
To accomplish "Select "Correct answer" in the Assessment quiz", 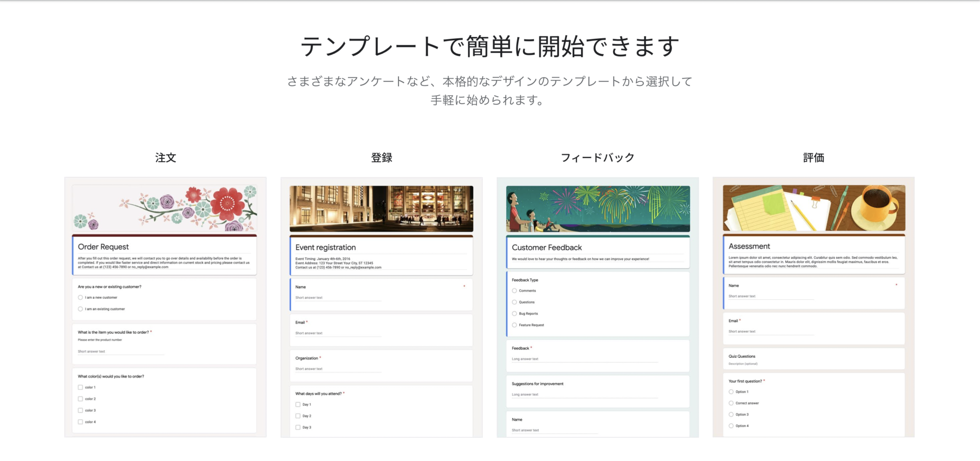I will (x=730, y=403).
